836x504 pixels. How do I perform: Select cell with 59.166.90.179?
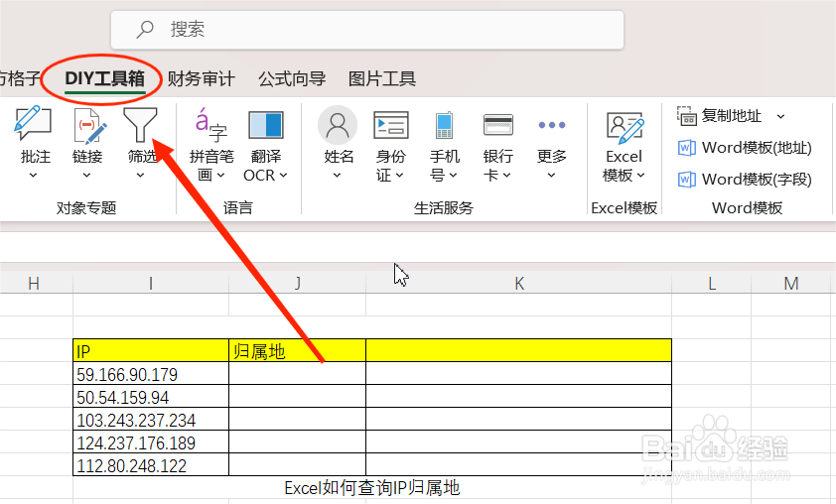click(x=151, y=373)
